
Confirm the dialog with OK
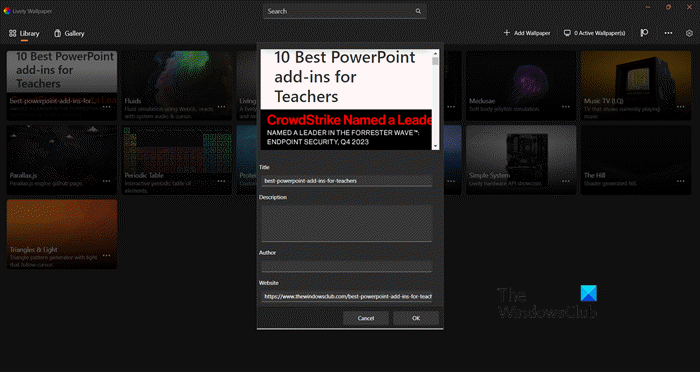coord(416,318)
